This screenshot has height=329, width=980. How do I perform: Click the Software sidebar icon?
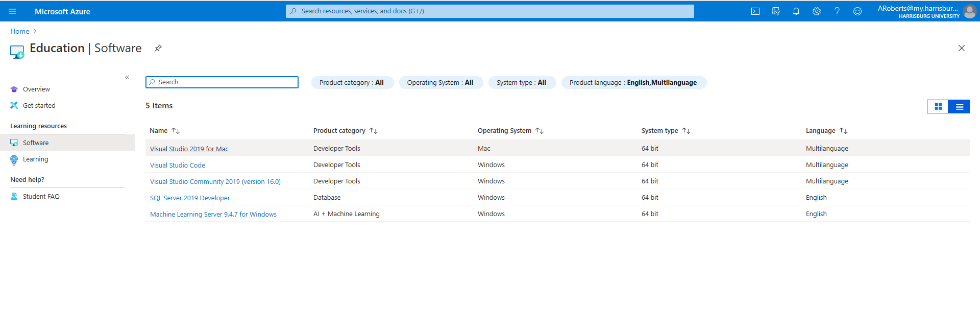pos(14,143)
